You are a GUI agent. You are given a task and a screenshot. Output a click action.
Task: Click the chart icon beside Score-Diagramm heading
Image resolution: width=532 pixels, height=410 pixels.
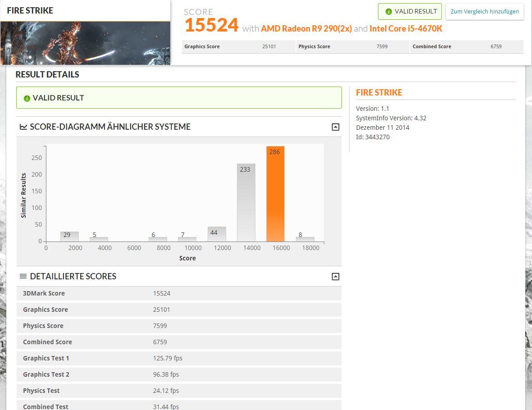click(x=23, y=127)
